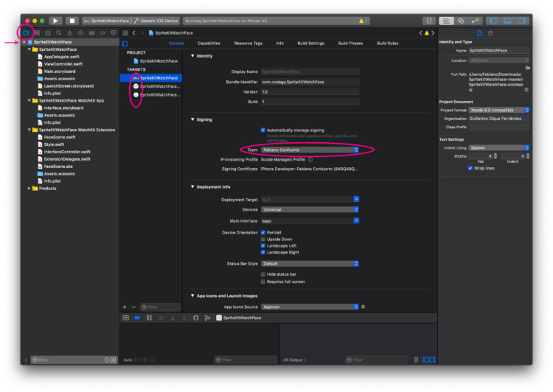
Task: Click the Bundle Identifier field
Action: pos(310,82)
